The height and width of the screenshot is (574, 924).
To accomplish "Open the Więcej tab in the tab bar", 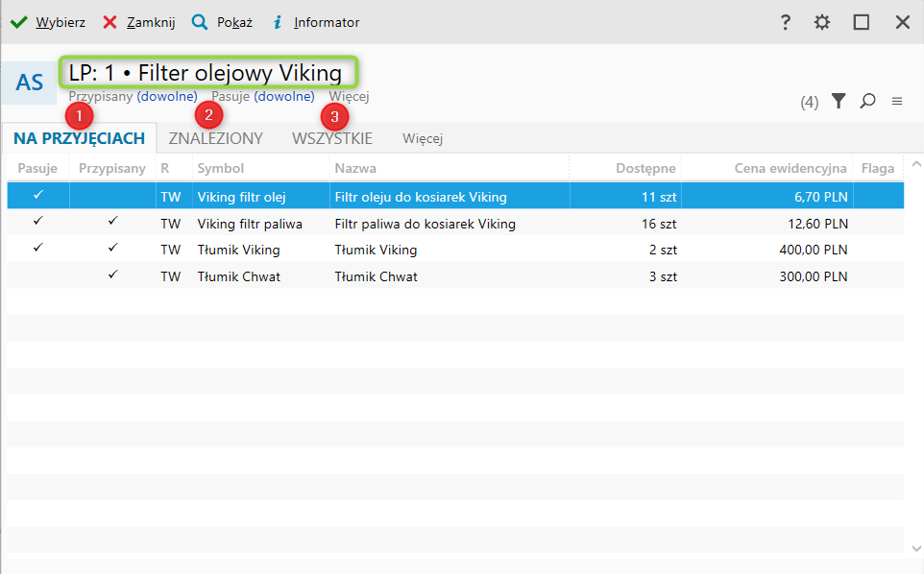I will point(423,138).
